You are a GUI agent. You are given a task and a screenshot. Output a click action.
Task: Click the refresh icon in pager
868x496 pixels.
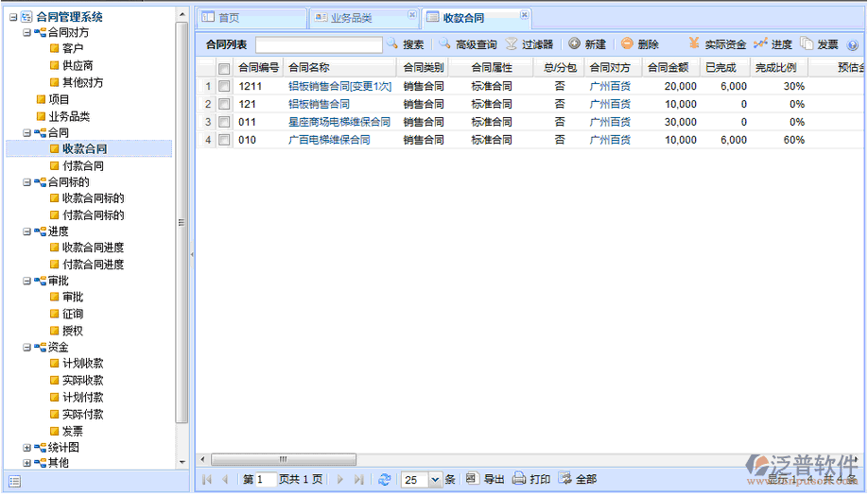[384, 480]
